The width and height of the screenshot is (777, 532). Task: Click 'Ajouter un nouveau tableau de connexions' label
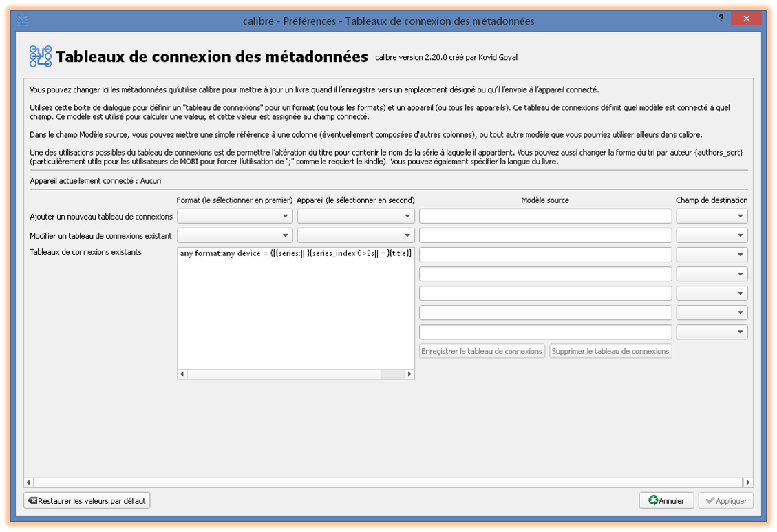coord(101,217)
